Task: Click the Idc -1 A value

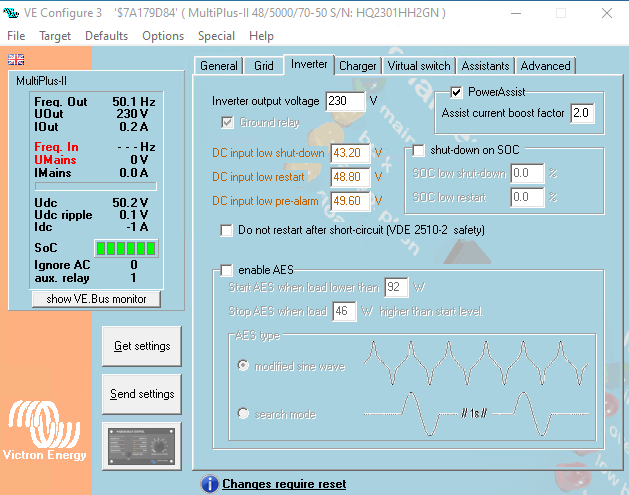Action: [137, 227]
